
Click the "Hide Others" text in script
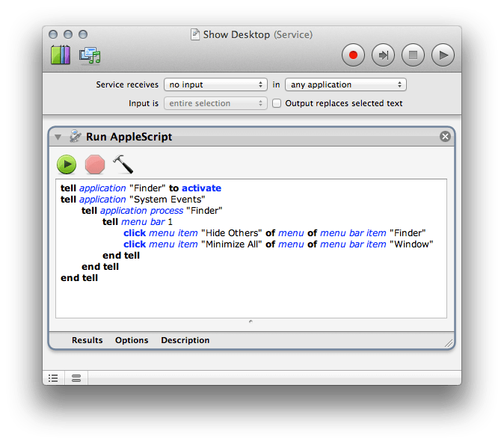pyautogui.click(x=231, y=233)
